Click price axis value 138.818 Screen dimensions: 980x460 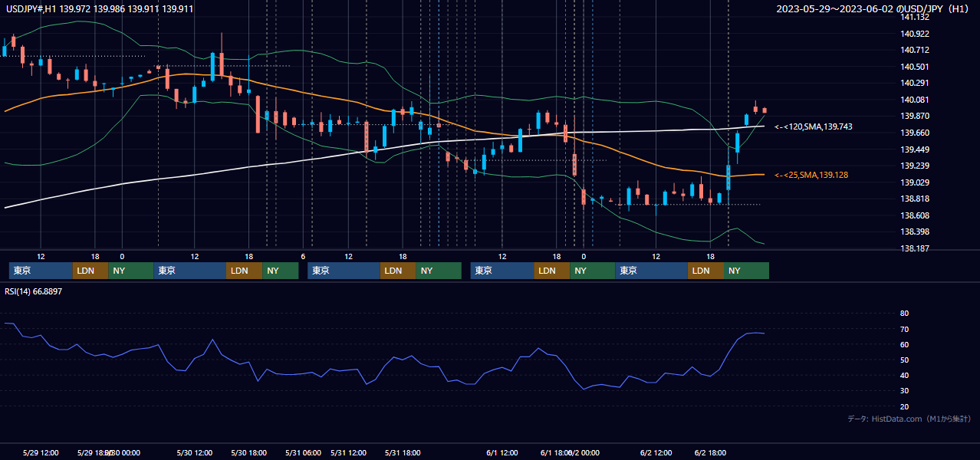tap(914, 199)
